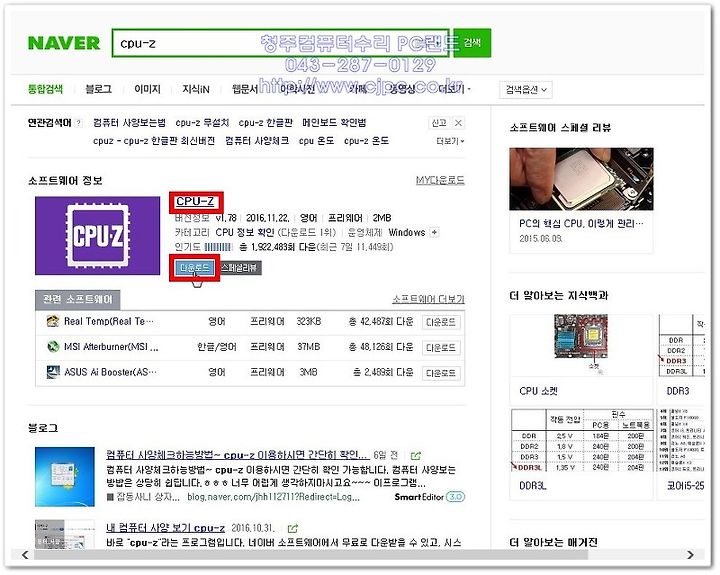
Task: Switch to the 웹문서 tab
Action: click(245, 89)
